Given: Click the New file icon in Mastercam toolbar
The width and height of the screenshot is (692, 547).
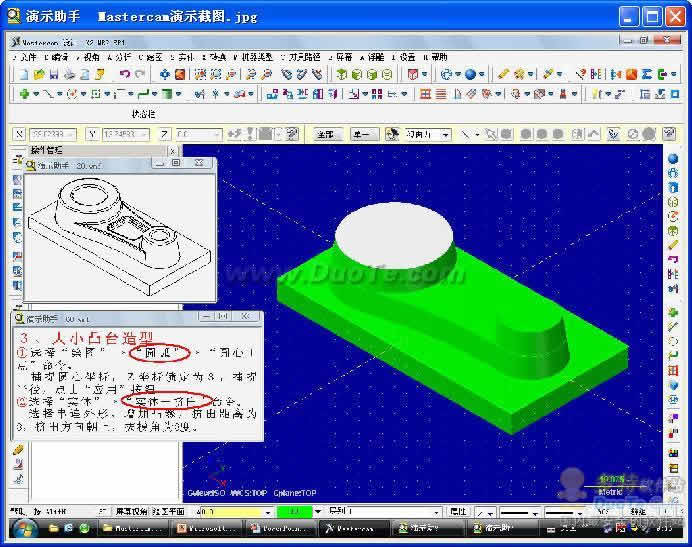Looking at the screenshot, I should pyautogui.click(x=23, y=75).
